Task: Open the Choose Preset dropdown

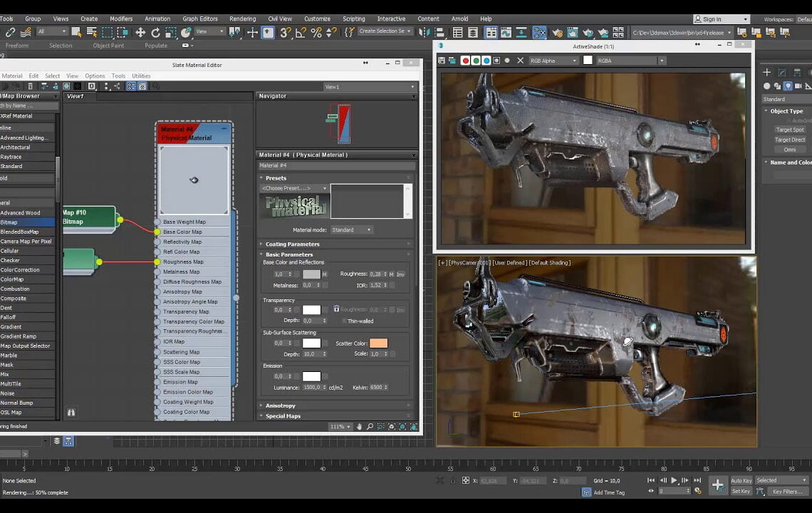Action: (292, 187)
